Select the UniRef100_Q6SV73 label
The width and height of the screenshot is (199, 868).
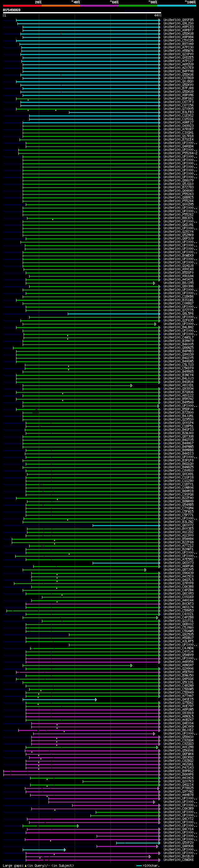point(179,563)
